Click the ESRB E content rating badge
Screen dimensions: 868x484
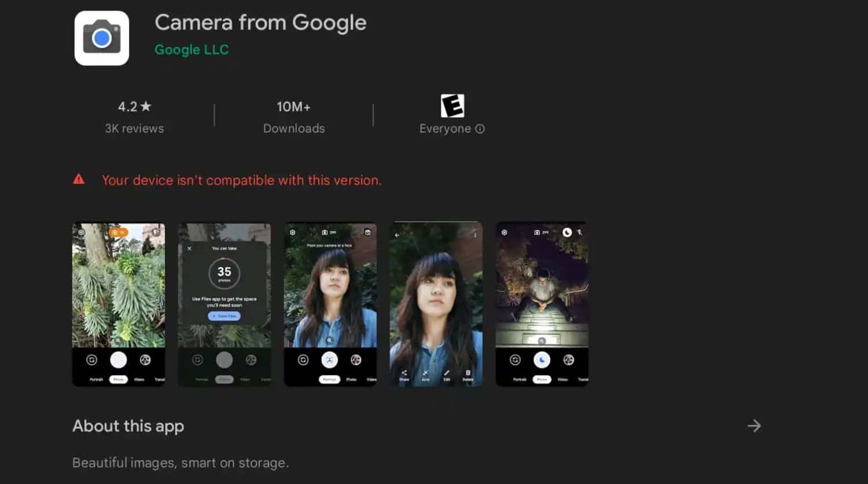click(x=452, y=106)
